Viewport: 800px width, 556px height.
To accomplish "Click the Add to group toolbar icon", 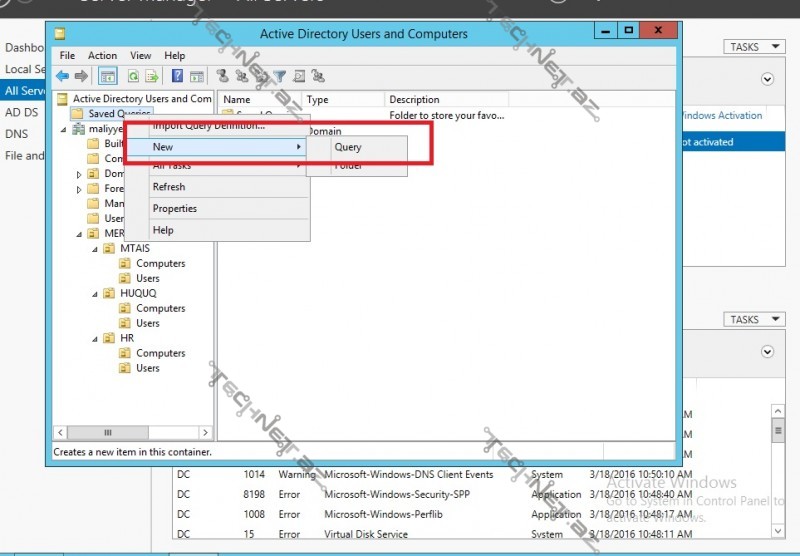I will [x=318, y=76].
